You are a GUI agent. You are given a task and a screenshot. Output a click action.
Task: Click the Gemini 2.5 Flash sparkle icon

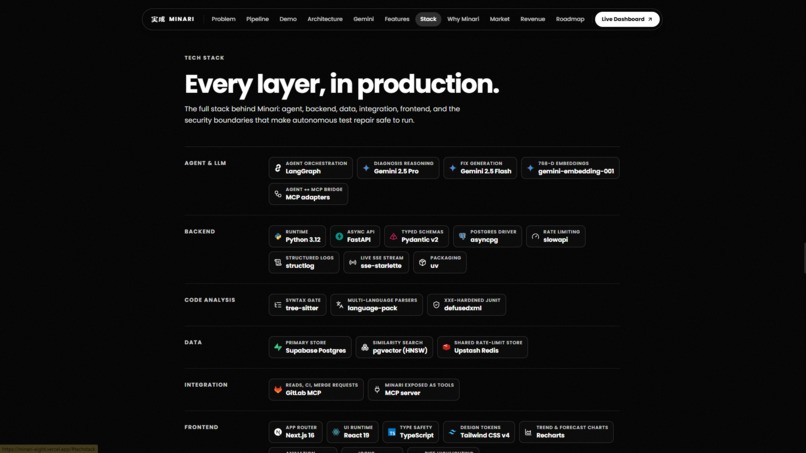[x=452, y=168]
